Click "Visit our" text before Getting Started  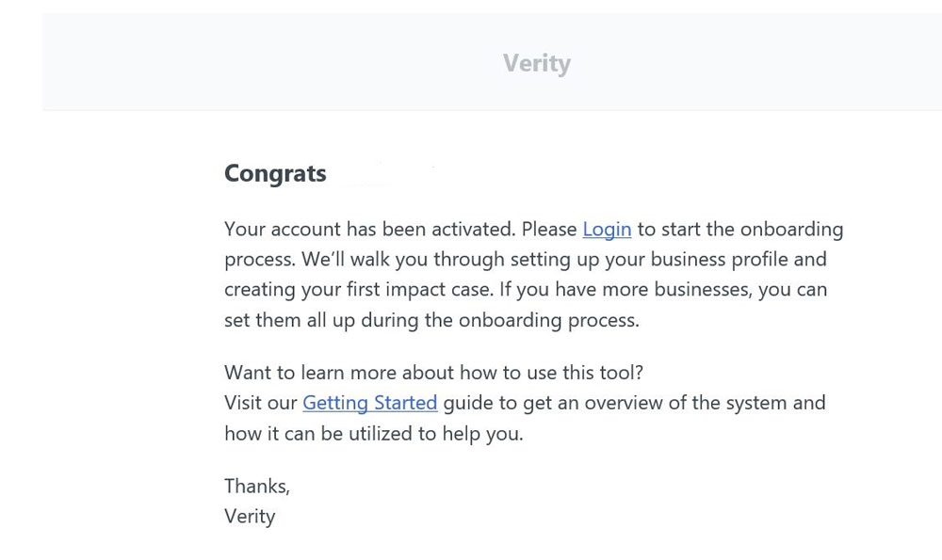tap(261, 403)
